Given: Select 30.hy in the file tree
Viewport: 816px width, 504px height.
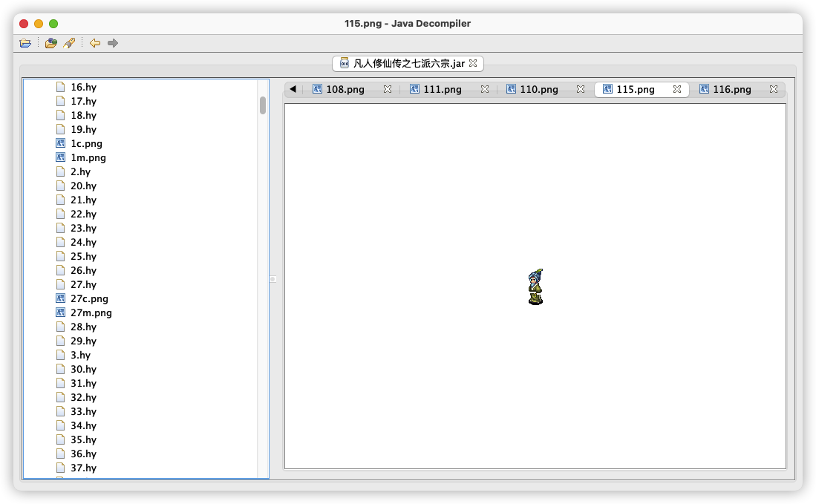Looking at the screenshot, I should (x=83, y=370).
